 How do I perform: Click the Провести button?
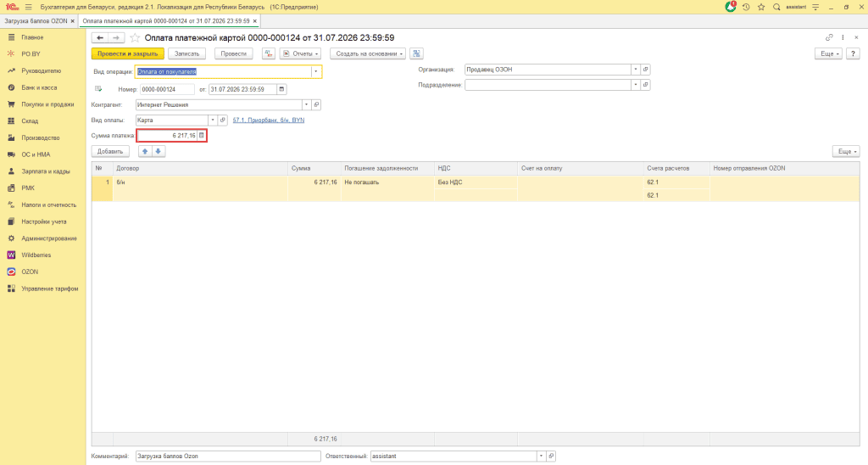(234, 53)
